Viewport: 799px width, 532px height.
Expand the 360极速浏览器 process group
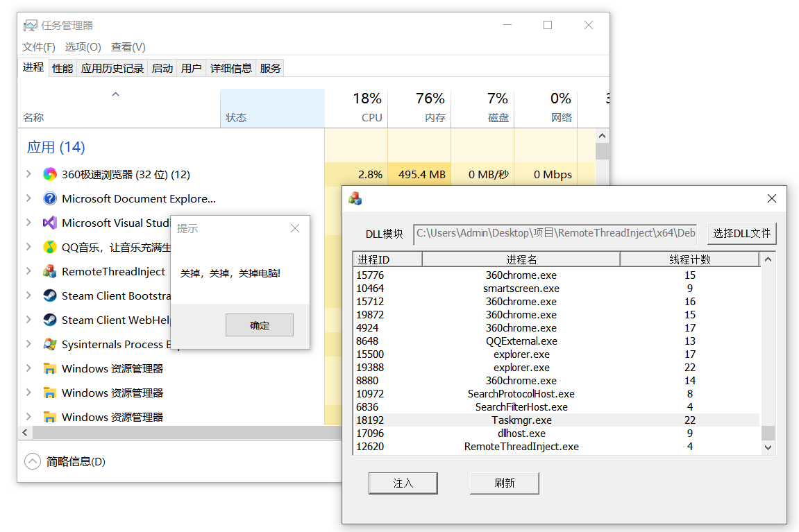coord(28,174)
